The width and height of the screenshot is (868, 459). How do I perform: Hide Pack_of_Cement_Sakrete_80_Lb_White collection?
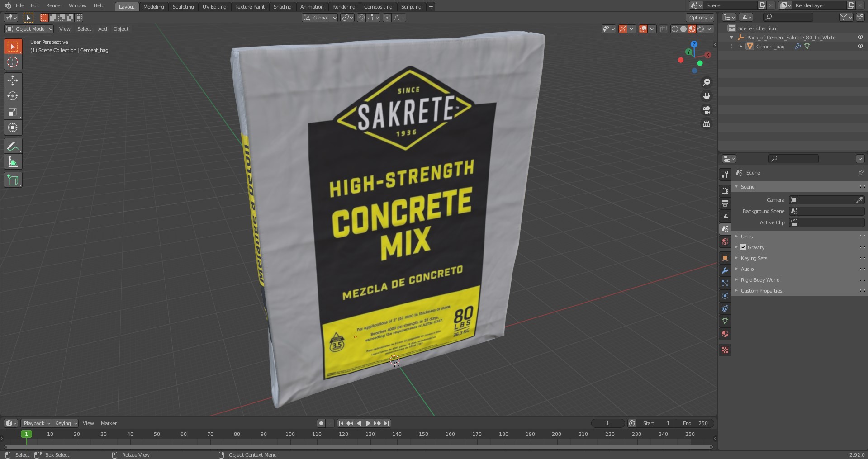click(860, 37)
